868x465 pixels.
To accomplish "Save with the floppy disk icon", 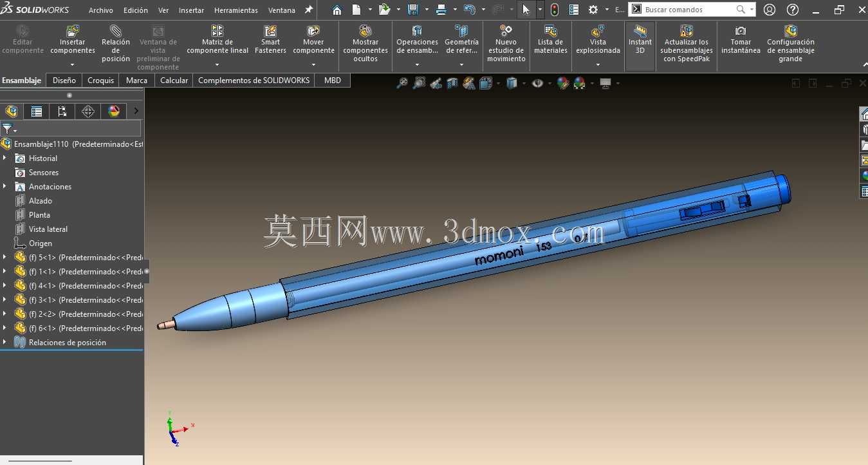I will tap(413, 10).
